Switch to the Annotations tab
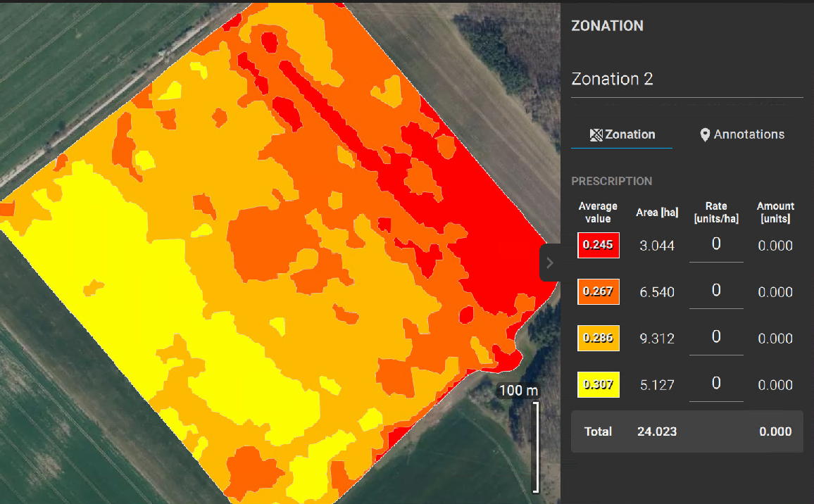 coord(749,134)
